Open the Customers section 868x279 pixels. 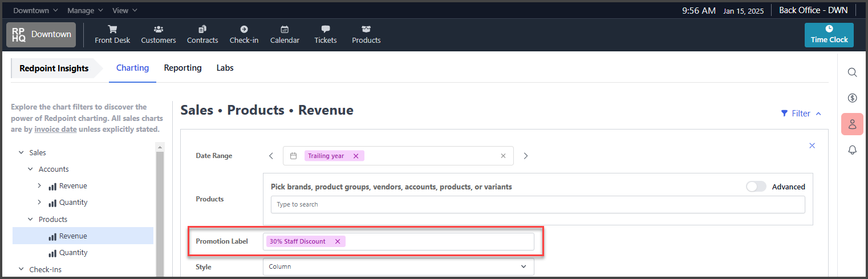point(159,34)
